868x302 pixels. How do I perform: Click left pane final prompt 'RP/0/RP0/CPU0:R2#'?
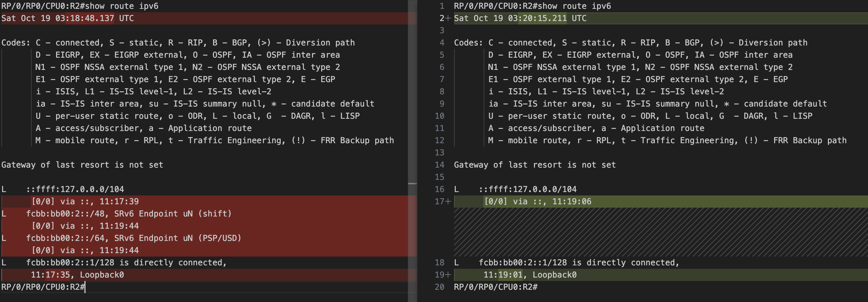[43, 287]
